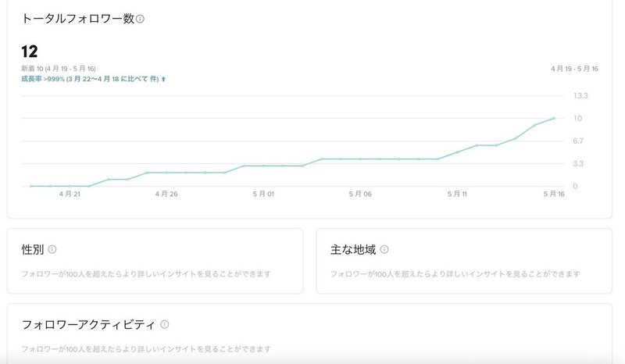
Task: Click the 4月 21 axis label
Action: pyautogui.click(x=70, y=194)
